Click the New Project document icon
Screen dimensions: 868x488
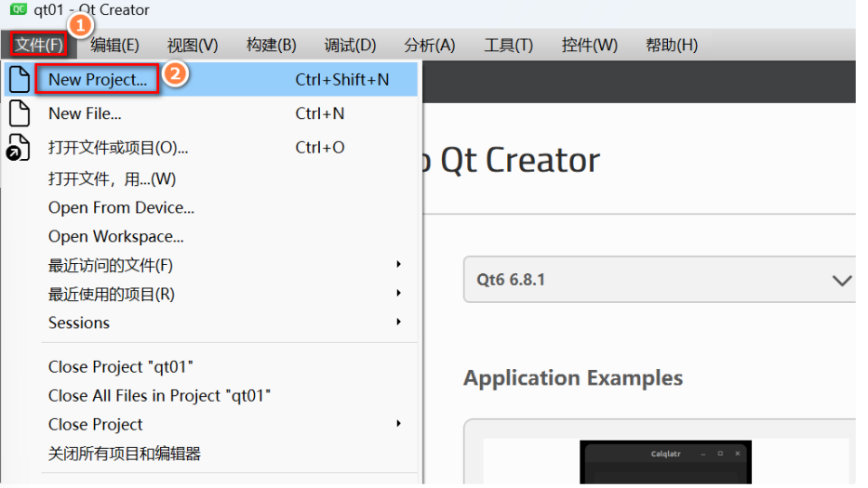coord(20,79)
